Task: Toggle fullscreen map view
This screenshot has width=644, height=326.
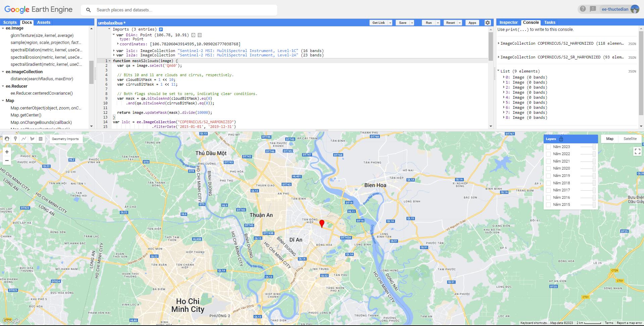Action: [637, 151]
